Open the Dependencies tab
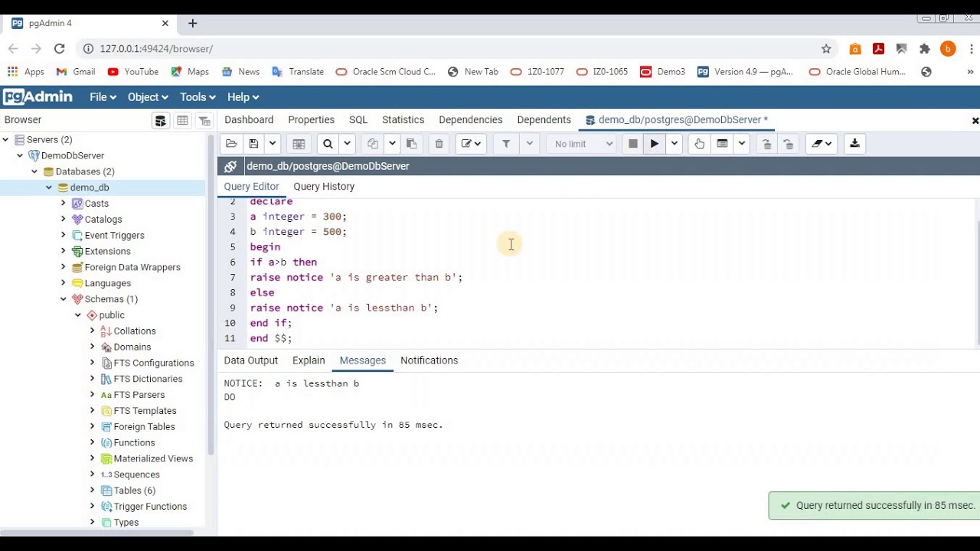 click(470, 120)
